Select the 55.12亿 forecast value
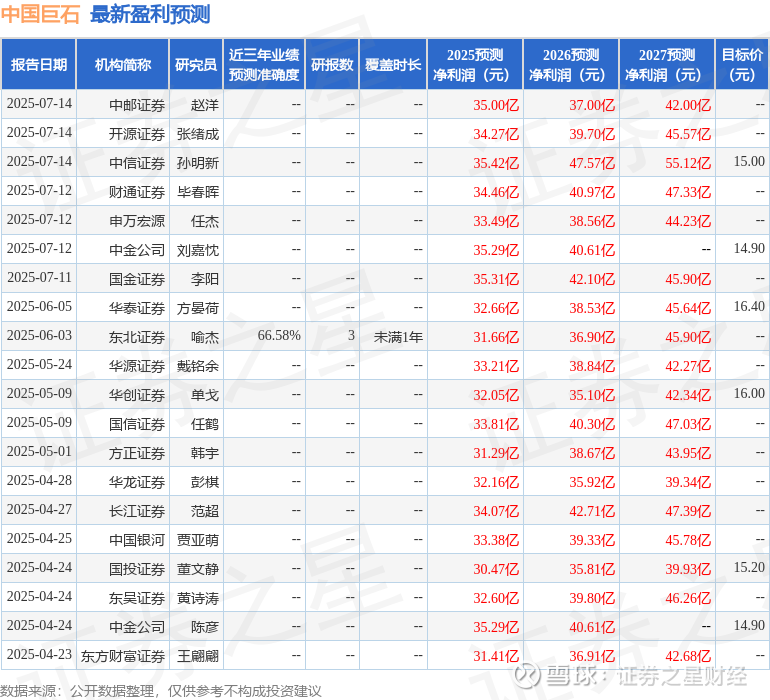 [688, 163]
